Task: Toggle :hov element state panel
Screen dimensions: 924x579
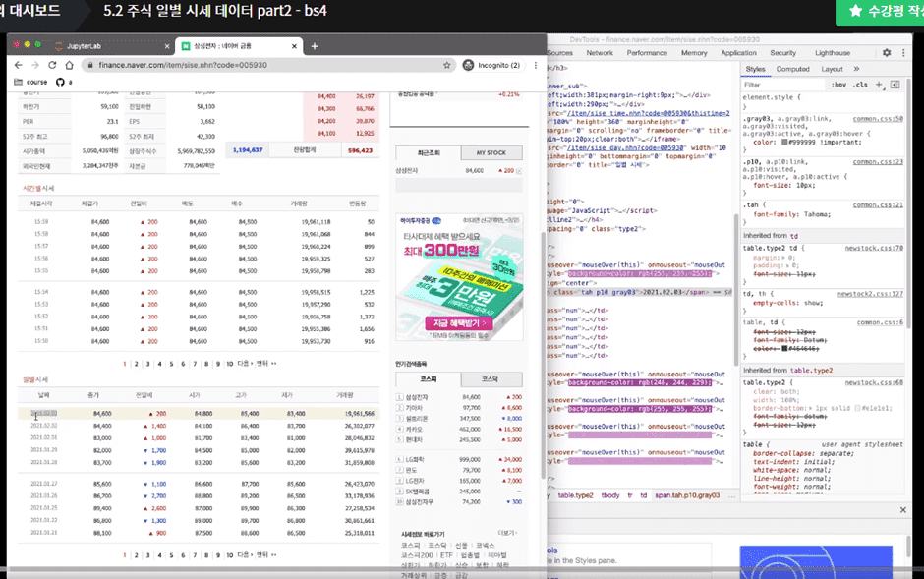Action: (x=838, y=85)
